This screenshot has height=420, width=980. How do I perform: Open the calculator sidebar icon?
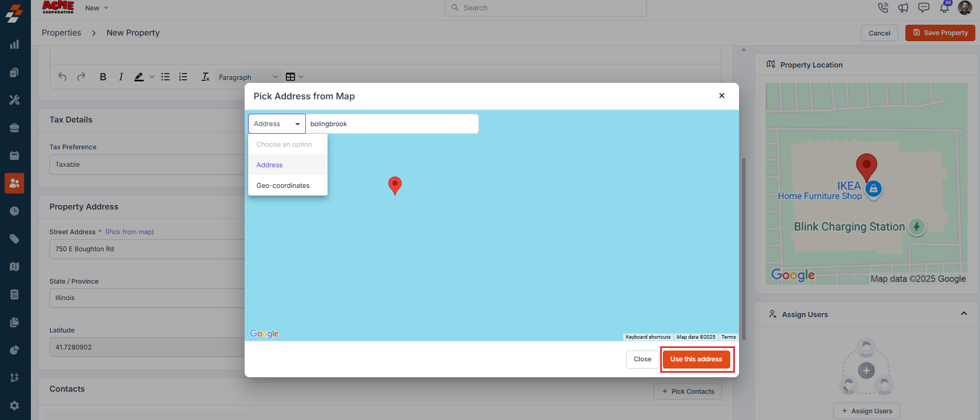coord(14,294)
